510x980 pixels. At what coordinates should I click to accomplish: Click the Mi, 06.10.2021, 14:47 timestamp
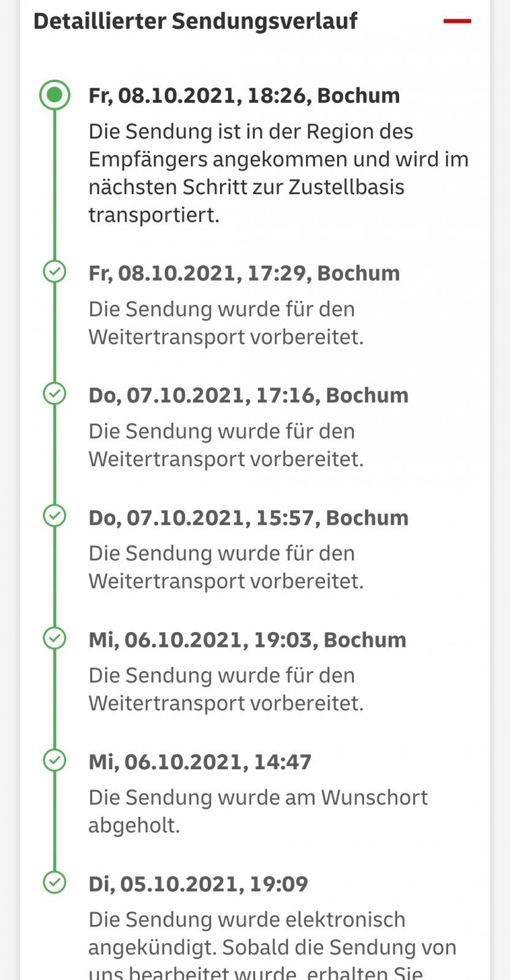tap(200, 762)
